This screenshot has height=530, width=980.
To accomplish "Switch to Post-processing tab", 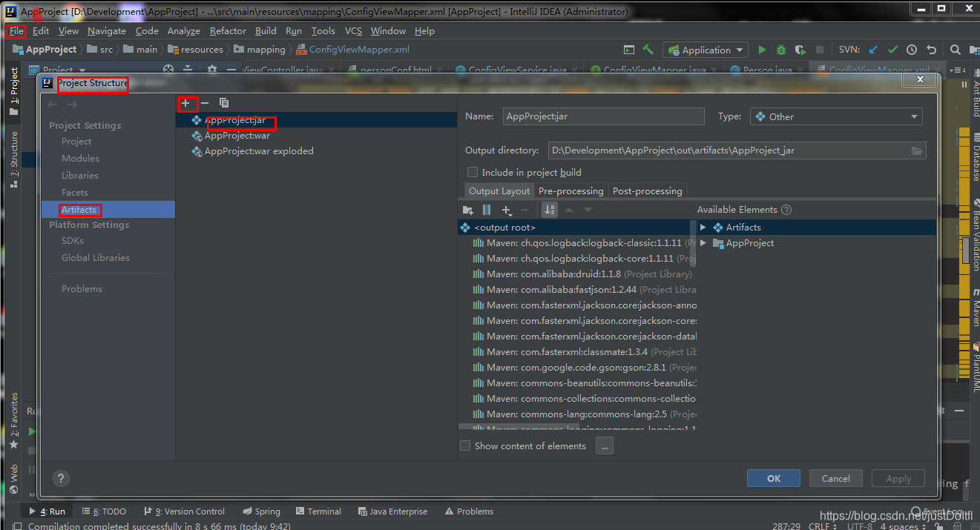I will click(647, 191).
